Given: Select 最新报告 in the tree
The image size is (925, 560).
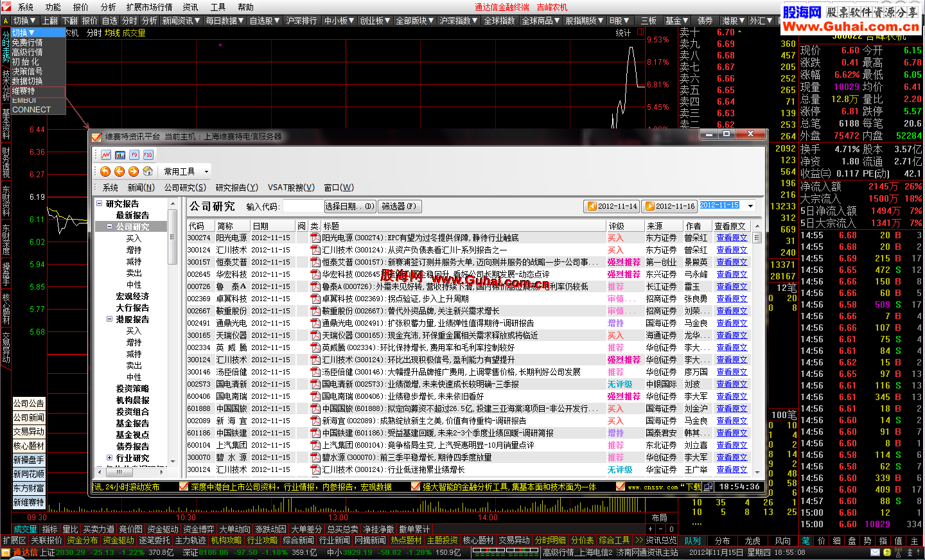Looking at the screenshot, I should coord(132,215).
